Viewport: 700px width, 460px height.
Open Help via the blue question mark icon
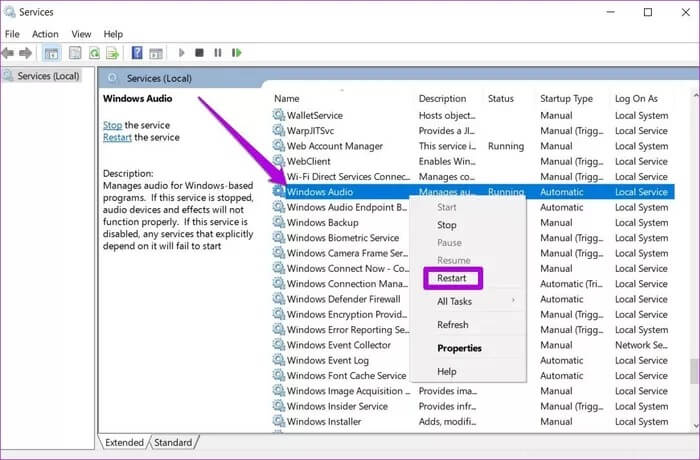[137, 53]
